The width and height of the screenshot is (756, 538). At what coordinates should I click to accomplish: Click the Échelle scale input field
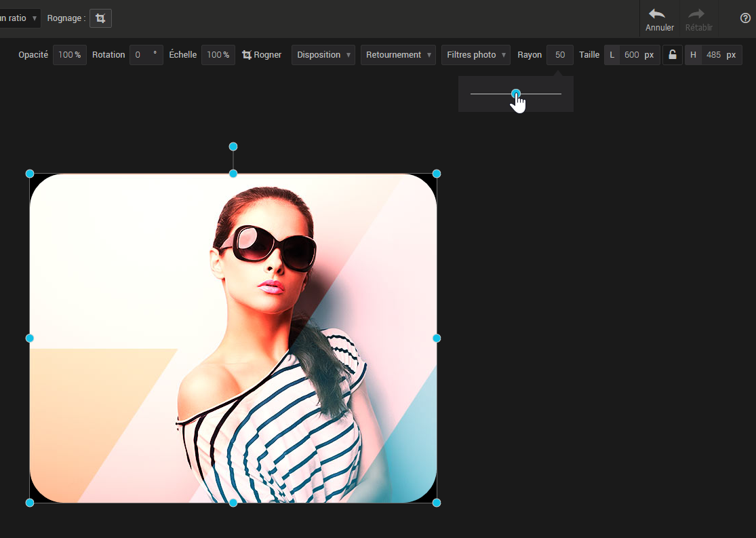218,55
